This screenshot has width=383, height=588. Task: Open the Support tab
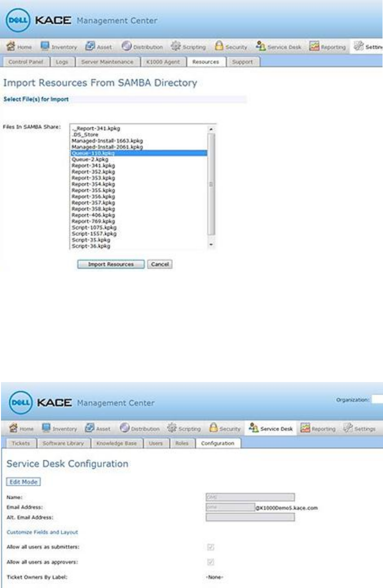point(244,62)
